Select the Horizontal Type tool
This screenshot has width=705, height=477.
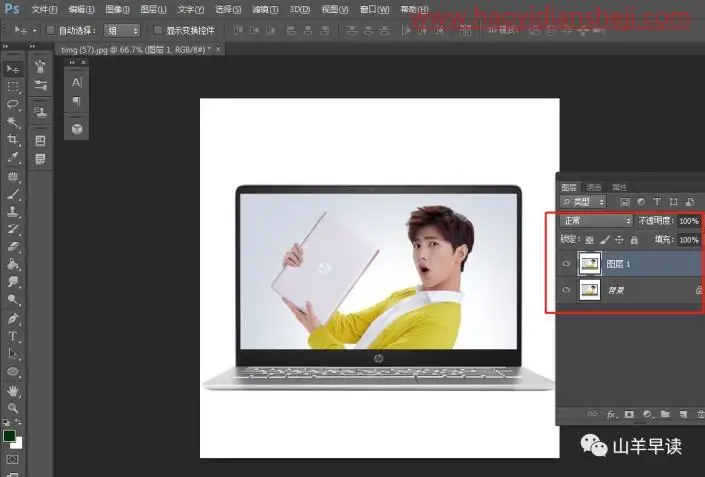coord(13,336)
